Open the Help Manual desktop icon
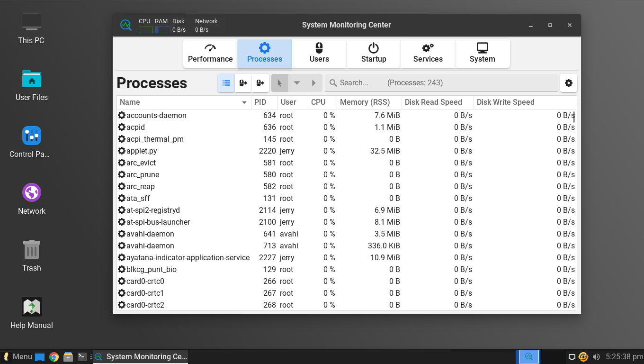This screenshot has height=364, width=644. pos(31,313)
